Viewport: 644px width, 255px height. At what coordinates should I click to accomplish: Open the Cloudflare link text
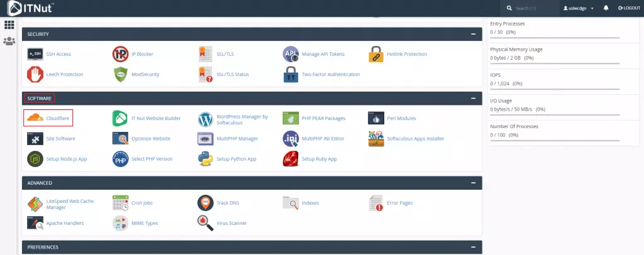click(57, 118)
